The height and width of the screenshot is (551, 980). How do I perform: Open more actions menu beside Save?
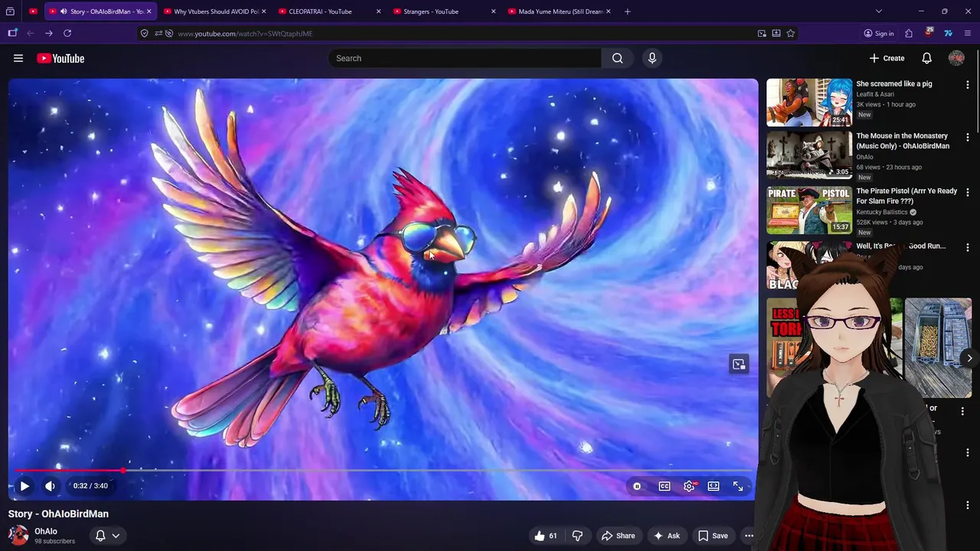[x=749, y=536]
